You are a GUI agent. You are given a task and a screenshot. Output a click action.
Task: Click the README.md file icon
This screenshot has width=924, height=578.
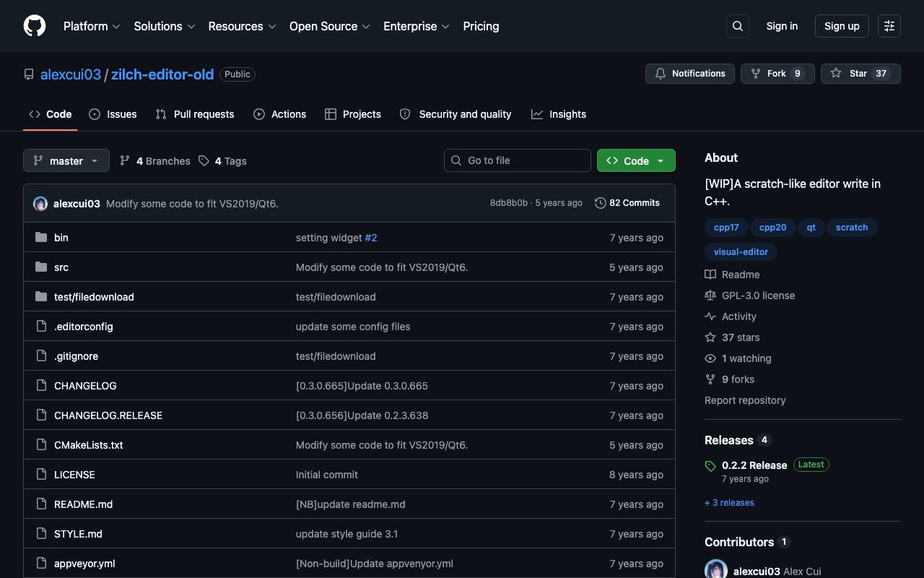(x=41, y=504)
